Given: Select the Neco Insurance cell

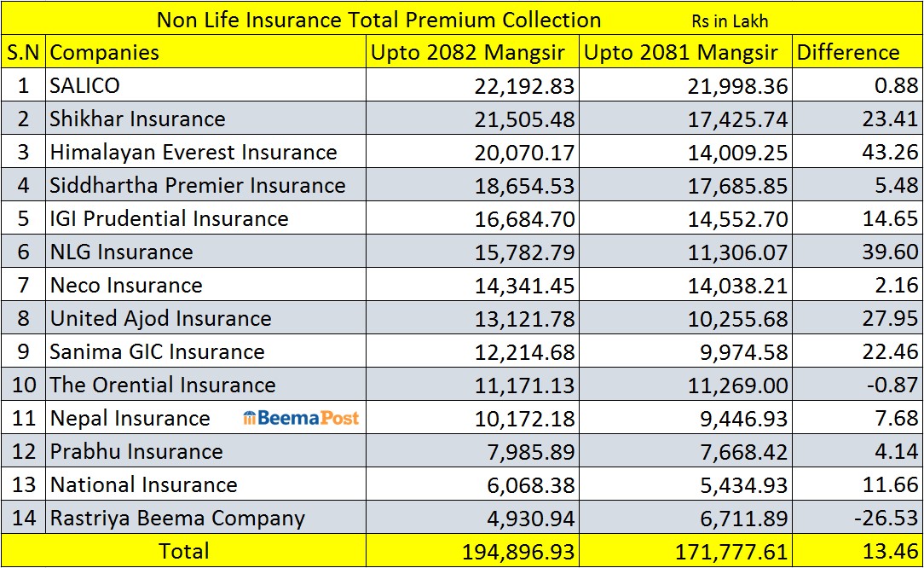Looking at the screenshot, I should click(126, 285).
